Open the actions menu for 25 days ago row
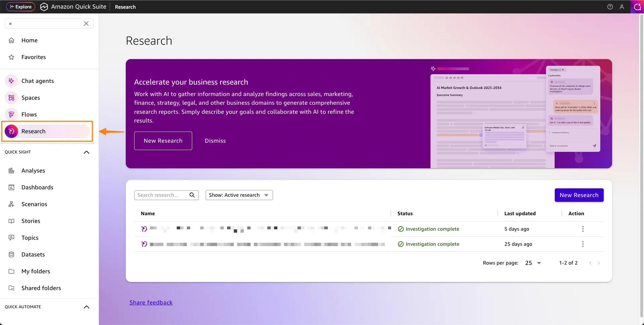The height and width of the screenshot is (325, 644). click(x=583, y=244)
